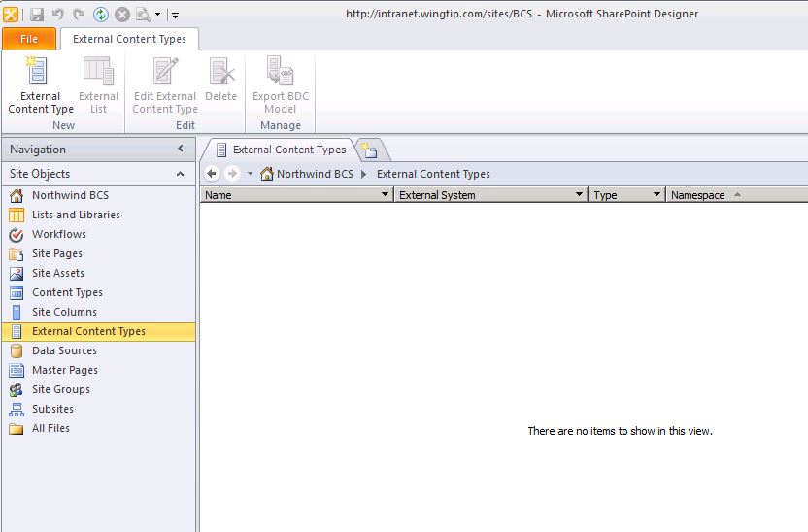Open Lists and Libraries
This screenshot has width=808, height=532.
click(x=99, y=215)
